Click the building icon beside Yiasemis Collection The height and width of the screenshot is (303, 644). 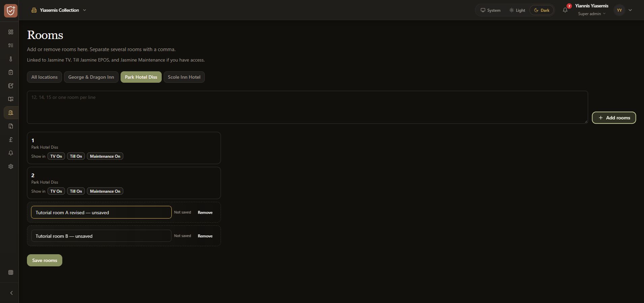click(34, 10)
